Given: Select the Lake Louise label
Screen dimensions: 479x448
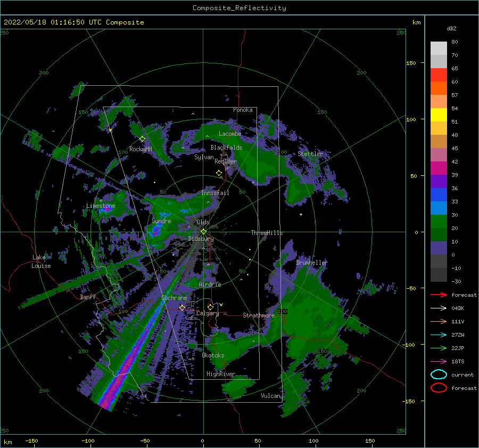Looking at the screenshot, I should tap(41, 262).
